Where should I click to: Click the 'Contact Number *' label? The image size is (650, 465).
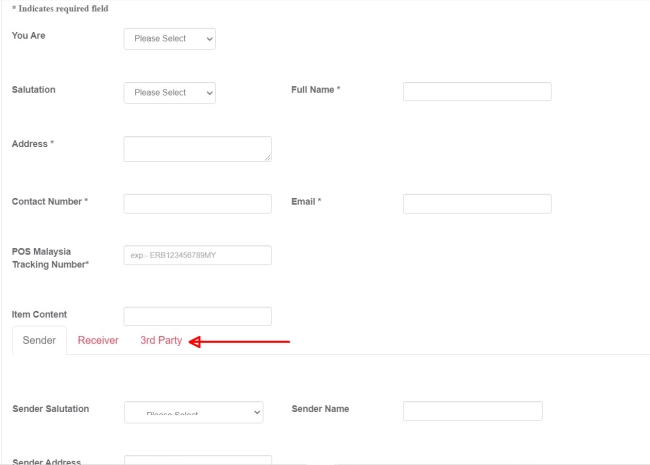point(50,201)
